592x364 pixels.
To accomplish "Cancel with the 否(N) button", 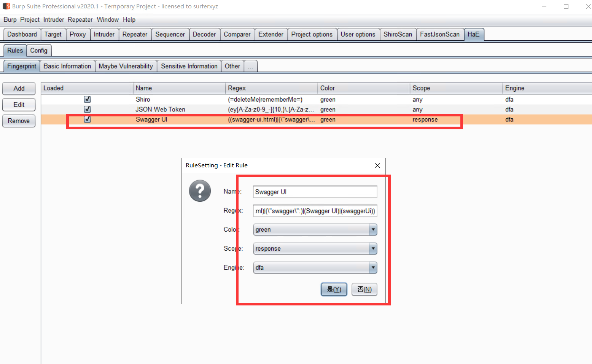I will coord(364,289).
